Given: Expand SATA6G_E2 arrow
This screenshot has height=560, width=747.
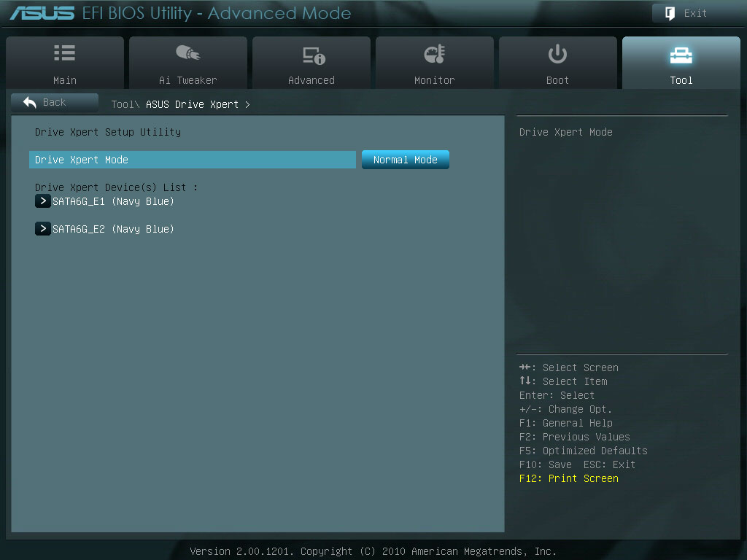Looking at the screenshot, I should pyautogui.click(x=43, y=228).
